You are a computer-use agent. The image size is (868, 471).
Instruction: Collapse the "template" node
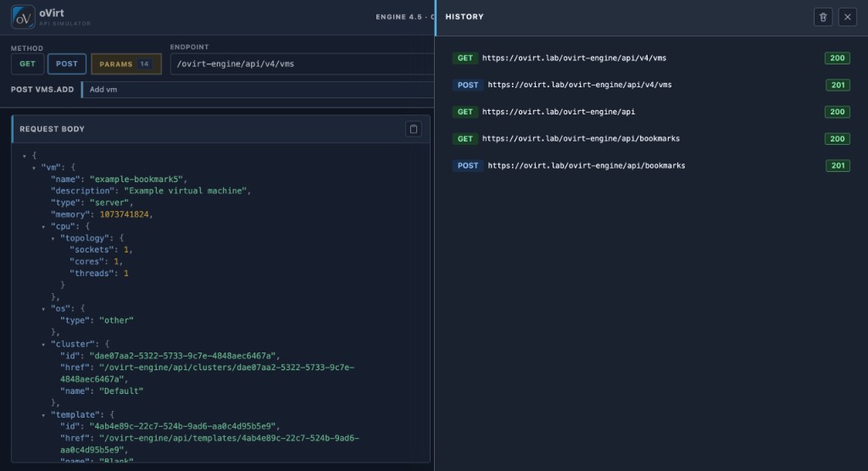(x=43, y=415)
